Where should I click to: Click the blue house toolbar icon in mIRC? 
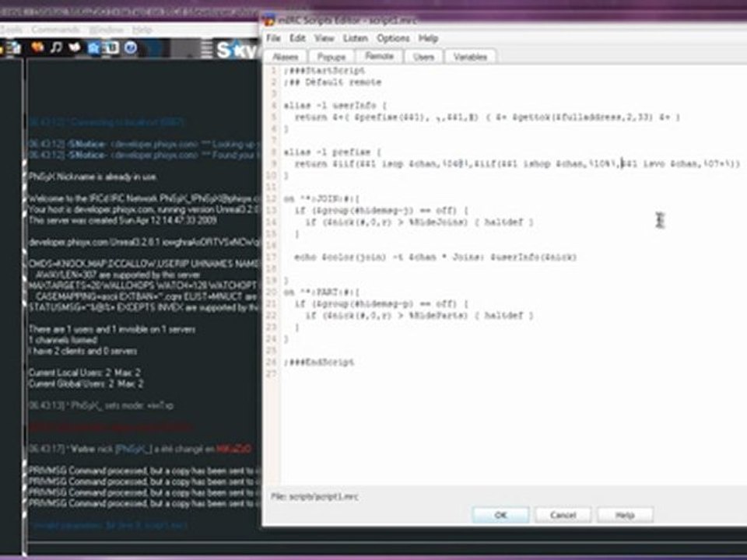click(x=94, y=47)
